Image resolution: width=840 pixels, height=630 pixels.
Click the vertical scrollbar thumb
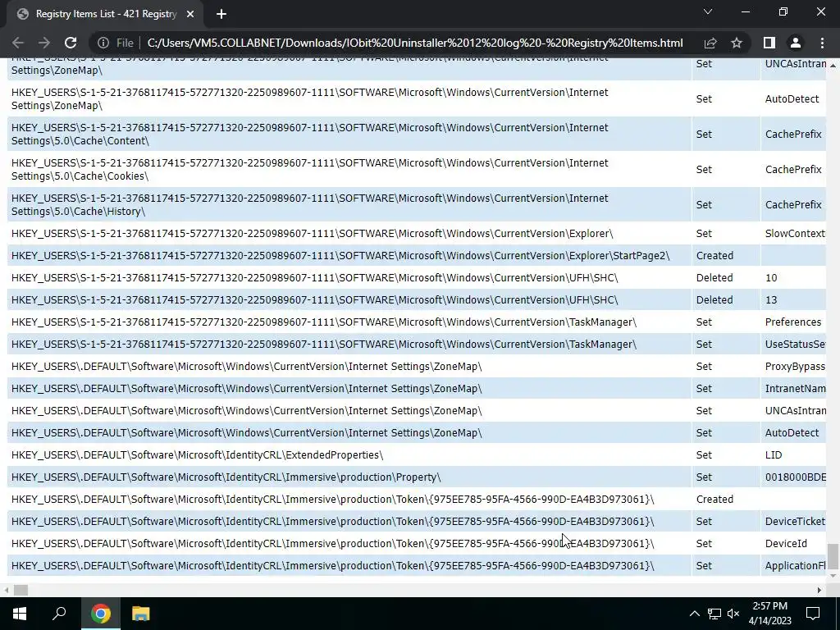pos(833,557)
